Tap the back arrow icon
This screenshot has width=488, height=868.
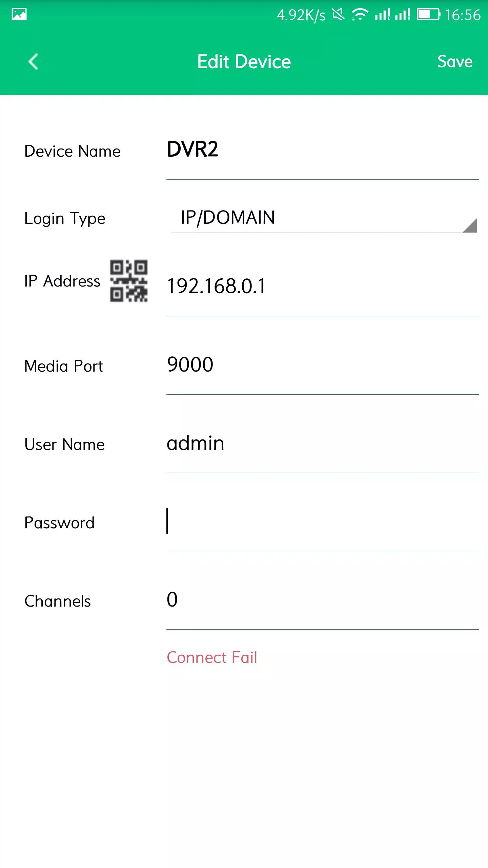(33, 62)
